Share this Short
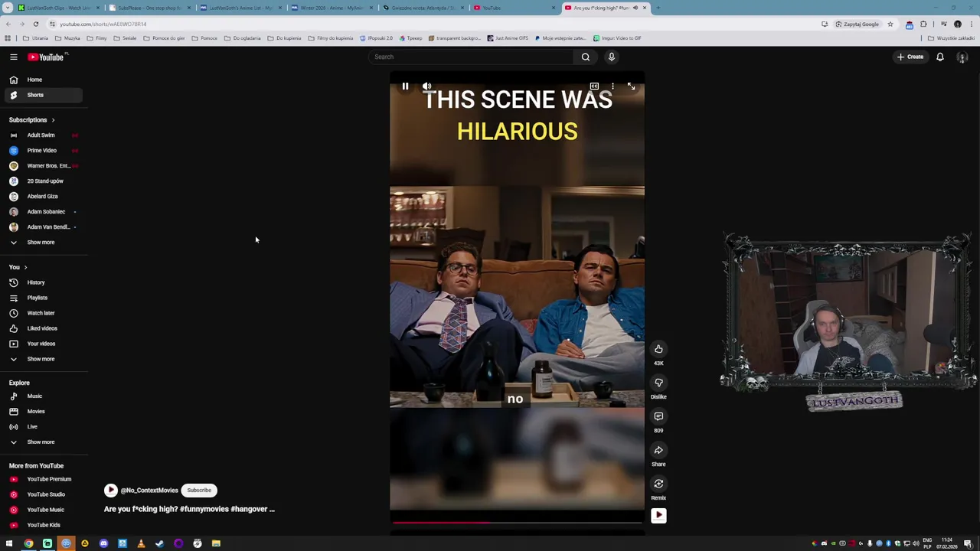The image size is (980, 551). coord(658,450)
